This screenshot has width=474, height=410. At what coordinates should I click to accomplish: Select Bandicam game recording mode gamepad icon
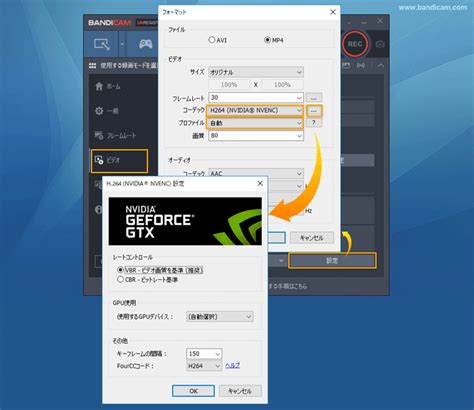(x=146, y=44)
